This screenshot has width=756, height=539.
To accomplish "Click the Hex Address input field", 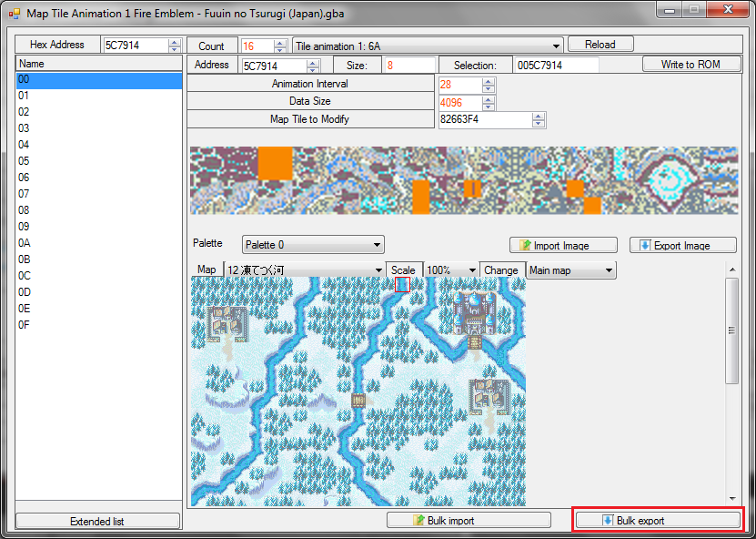I will coord(136,46).
